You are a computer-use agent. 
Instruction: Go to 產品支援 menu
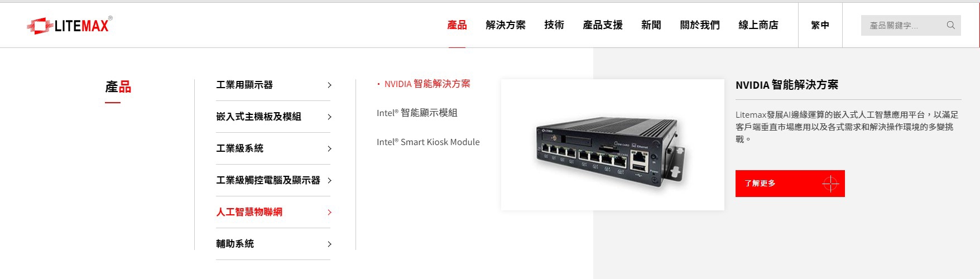(x=603, y=25)
